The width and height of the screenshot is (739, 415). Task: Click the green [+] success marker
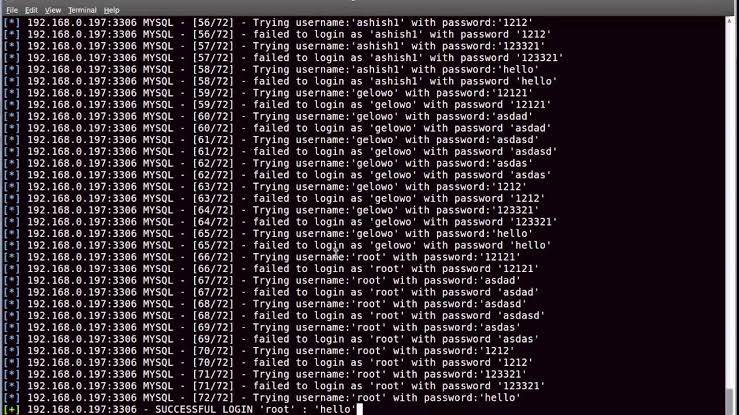point(11,409)
